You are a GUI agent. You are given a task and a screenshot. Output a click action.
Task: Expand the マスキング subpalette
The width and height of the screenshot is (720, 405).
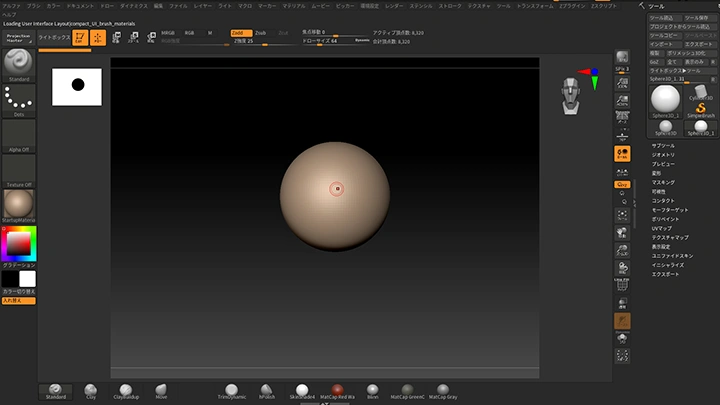coord(663,182)
